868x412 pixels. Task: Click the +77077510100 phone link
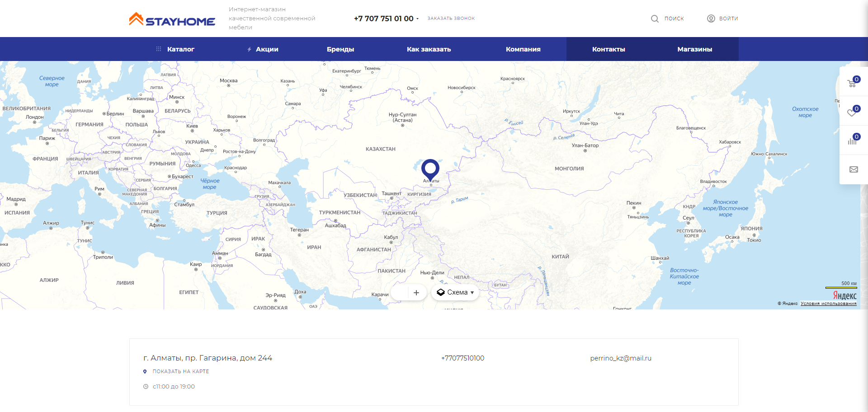(462, 358)
